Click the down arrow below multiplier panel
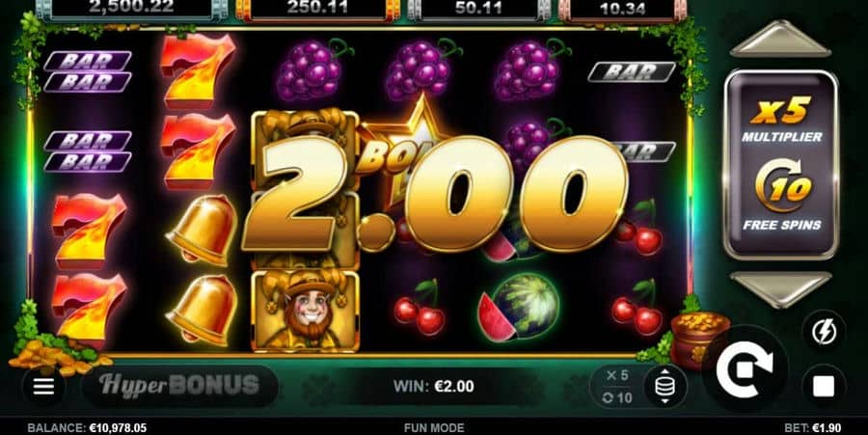The height and width of the screenshot is (435, 868). click(x=780, y=289)
